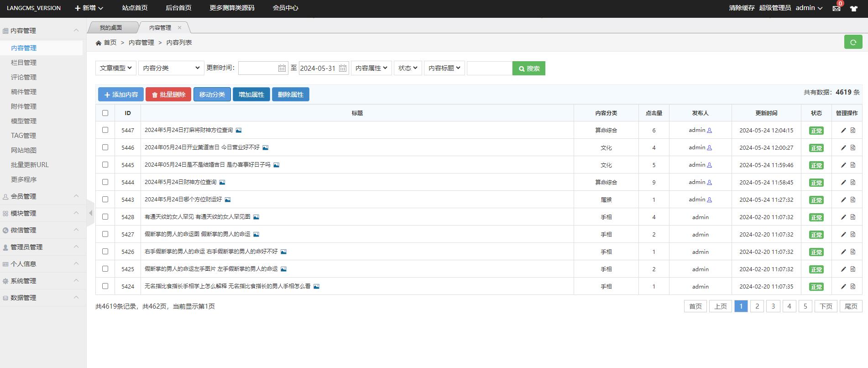Collapse the left sidebar with arrow handle

[x=90, y=213]
